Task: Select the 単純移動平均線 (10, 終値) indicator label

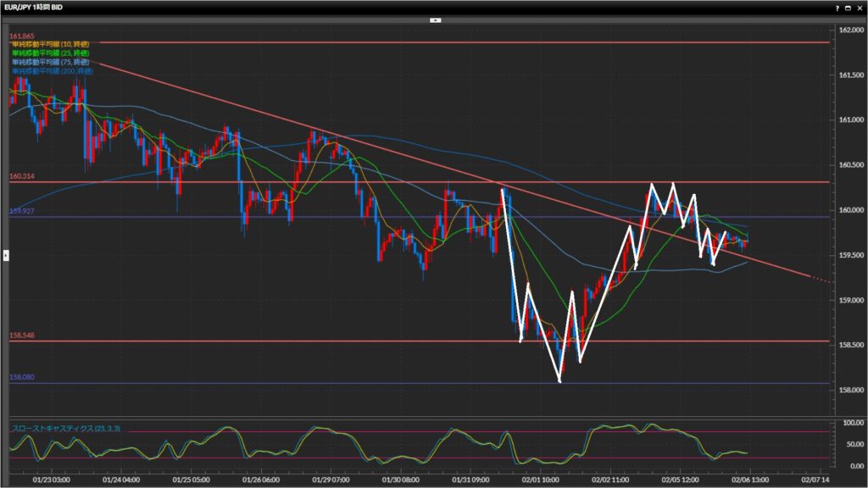Action: pos(53,43)
